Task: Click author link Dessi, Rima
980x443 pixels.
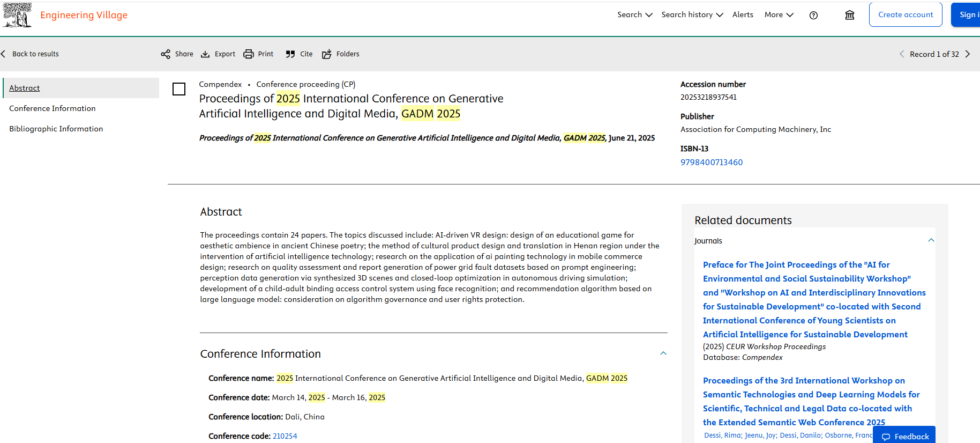Action: pos(723,435)
